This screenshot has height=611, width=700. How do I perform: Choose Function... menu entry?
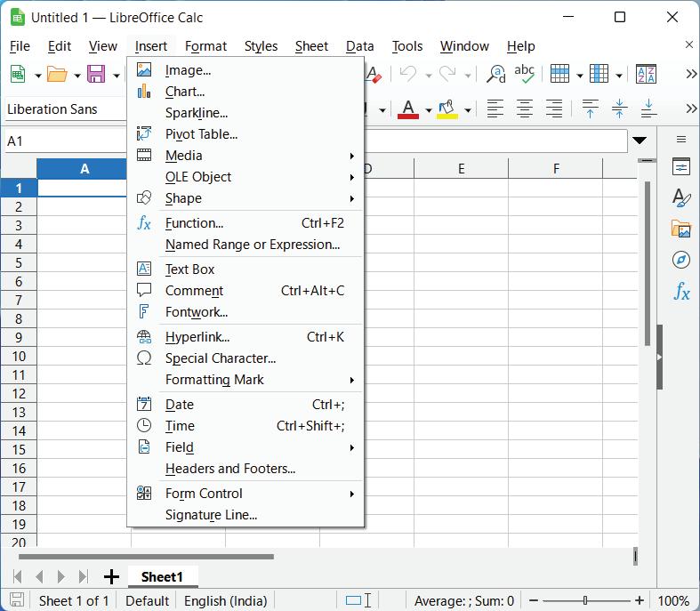(x=245, y=222)
